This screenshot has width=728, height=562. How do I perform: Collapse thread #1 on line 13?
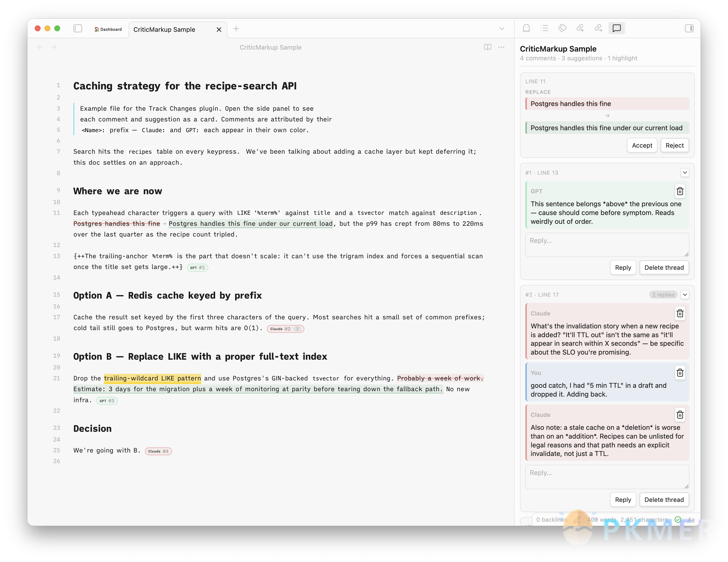(685, 173)
